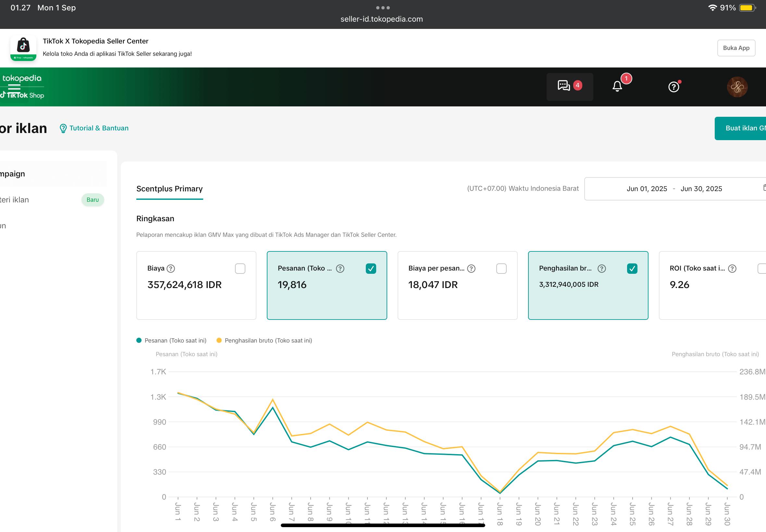Open the Campaign sidebar menu item
766x532 pixels.
13,174
